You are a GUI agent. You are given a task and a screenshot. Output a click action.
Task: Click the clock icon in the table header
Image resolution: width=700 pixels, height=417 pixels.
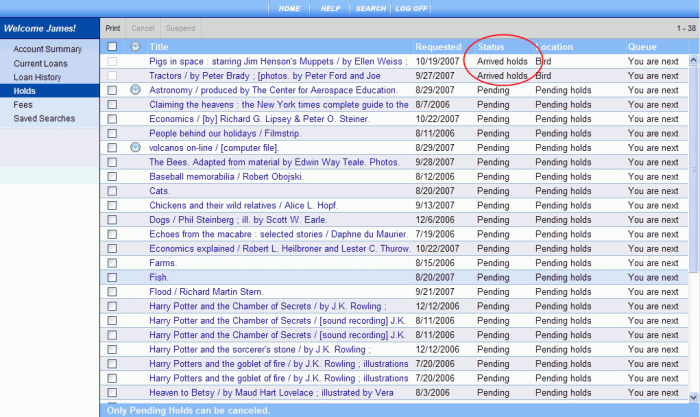click(136, 47)
